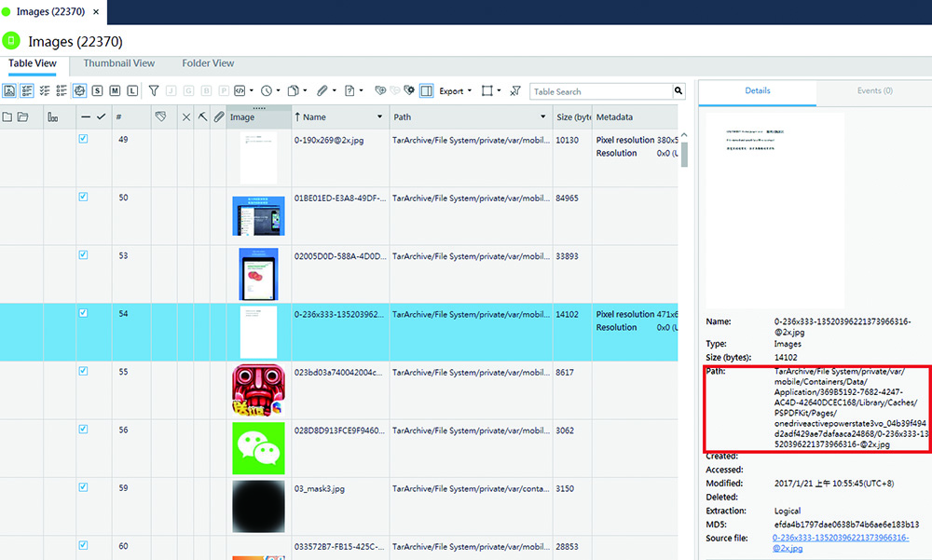Open the Export dropdown menu

tap(455, 91)
